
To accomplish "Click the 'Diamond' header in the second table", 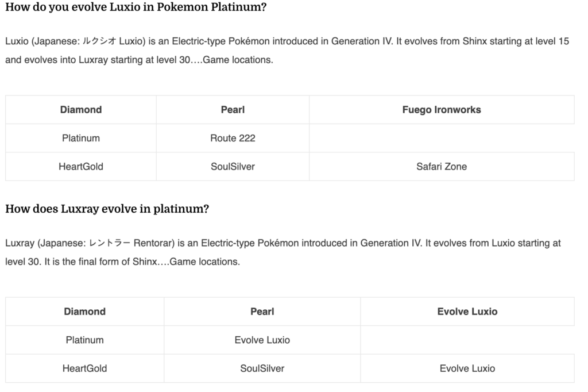I will click(85, 312).
